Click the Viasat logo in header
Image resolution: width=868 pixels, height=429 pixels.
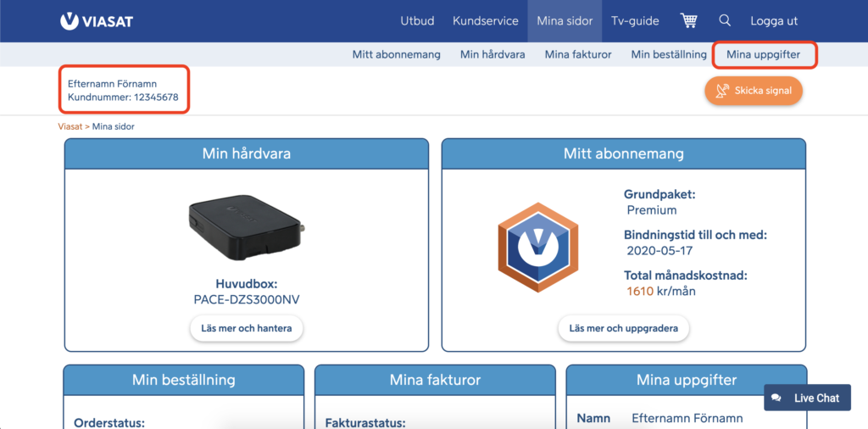[97, 21]
